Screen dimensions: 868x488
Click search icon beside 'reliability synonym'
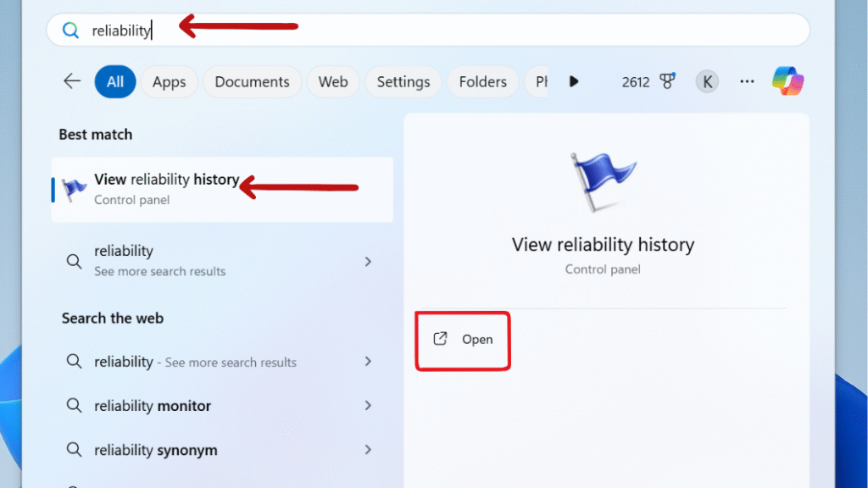pyautogui.click(x=74, y=450)
